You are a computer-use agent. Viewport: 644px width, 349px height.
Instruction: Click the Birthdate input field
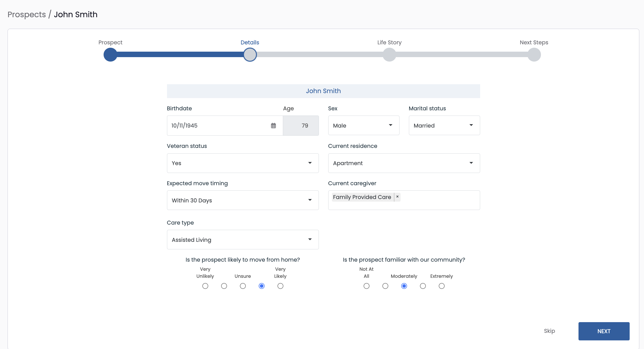coord(225,126)
